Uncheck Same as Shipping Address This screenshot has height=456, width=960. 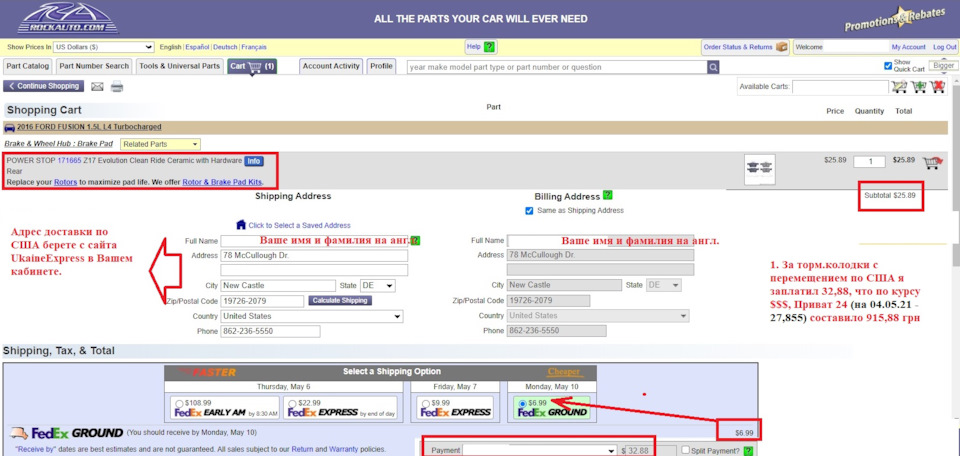point(530,211)
